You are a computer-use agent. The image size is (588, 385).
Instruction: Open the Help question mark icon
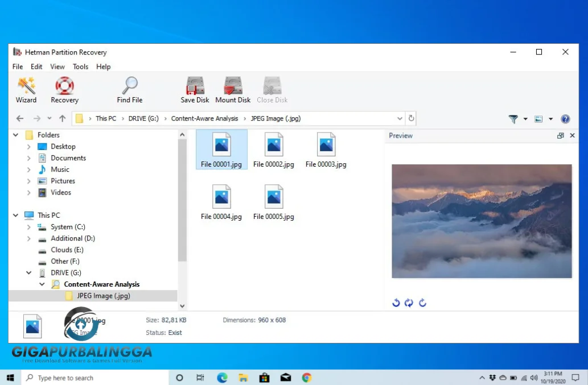pos(565,119)
